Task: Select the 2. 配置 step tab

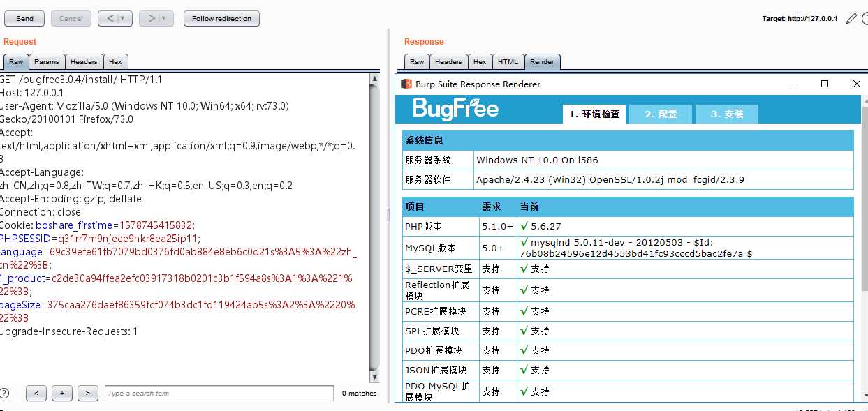Action: [661, 114]
